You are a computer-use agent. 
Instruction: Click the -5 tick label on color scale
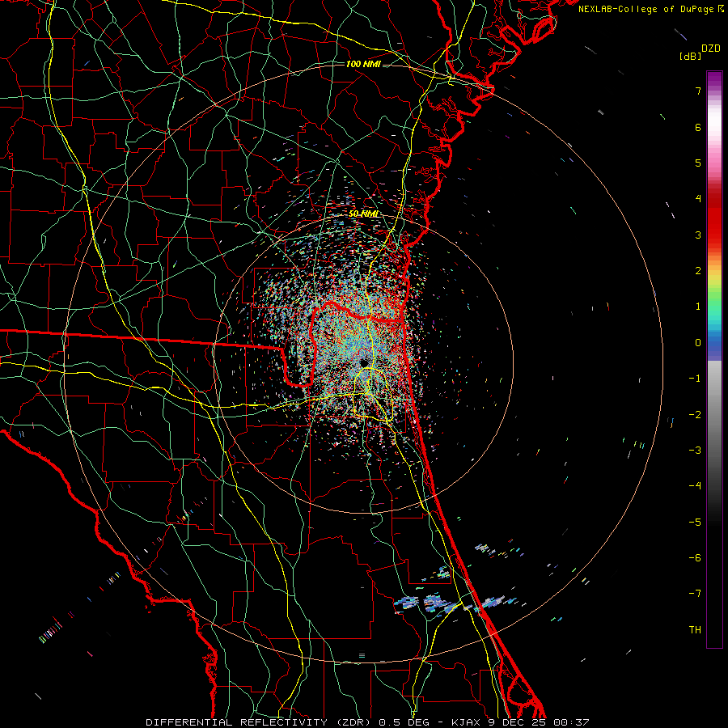tap(695, 523)
